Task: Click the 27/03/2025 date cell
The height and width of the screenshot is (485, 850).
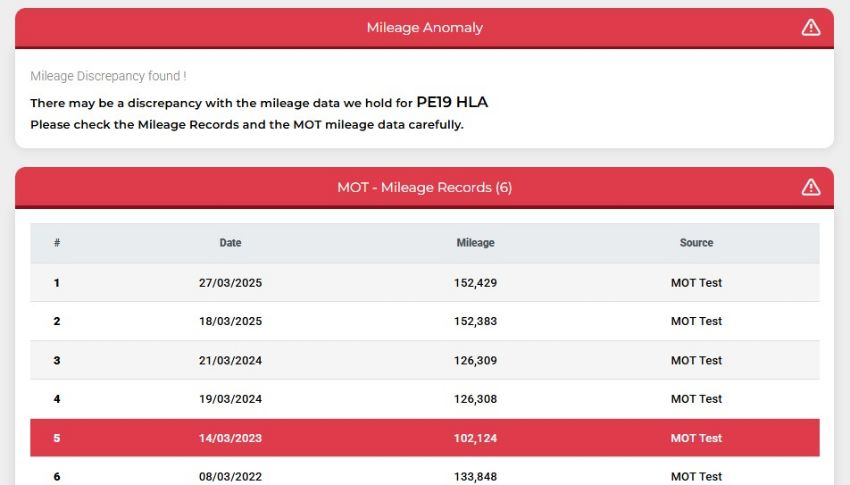Action: click(x=230, y=283)
